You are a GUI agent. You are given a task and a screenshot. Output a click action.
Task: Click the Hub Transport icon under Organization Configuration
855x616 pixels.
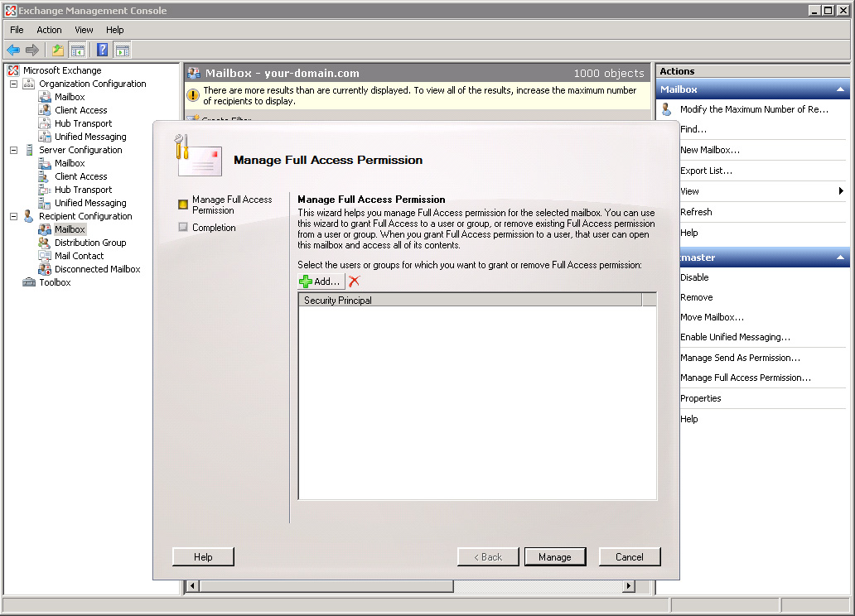[x=45, y=123]
